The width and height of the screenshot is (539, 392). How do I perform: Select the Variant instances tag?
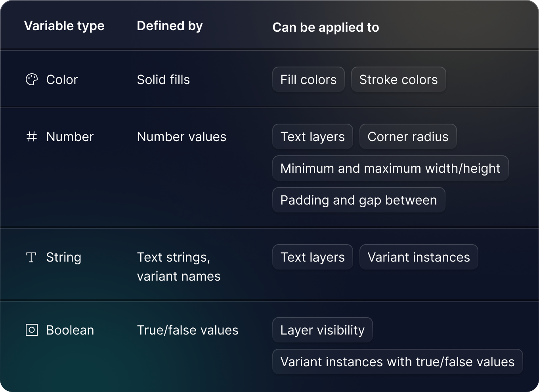click(419, 257)
